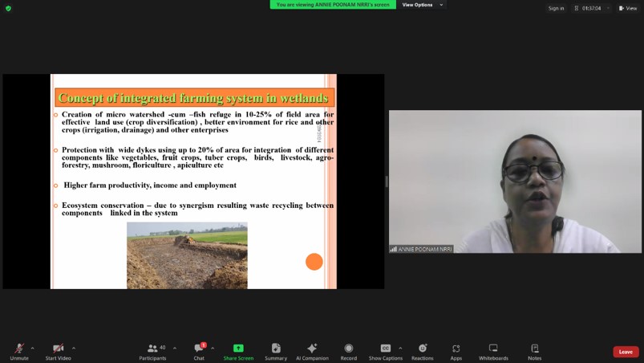
Task: Open the View Options dropdown
Action: pyautogui.click(x=423, y=5)
